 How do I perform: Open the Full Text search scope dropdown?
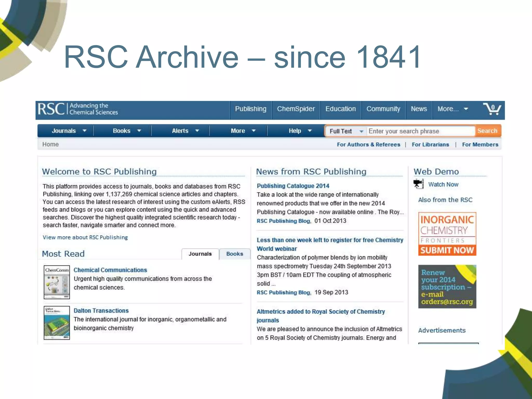click(x=346, y=131)
